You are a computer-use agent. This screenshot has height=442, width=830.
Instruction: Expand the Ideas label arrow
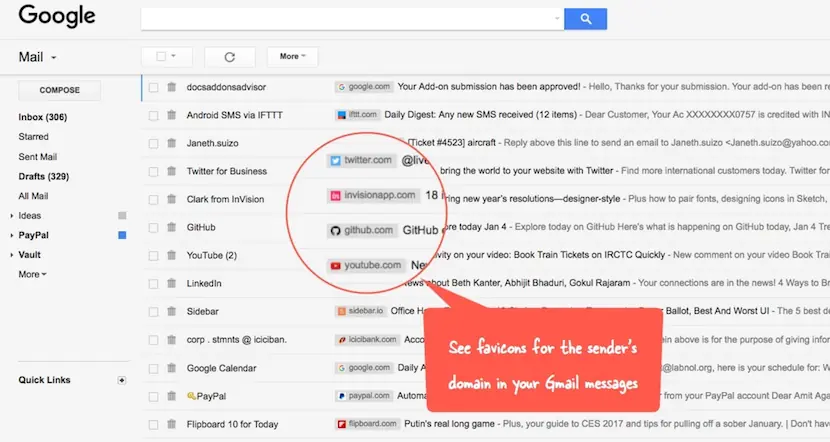tap(12, 216)
